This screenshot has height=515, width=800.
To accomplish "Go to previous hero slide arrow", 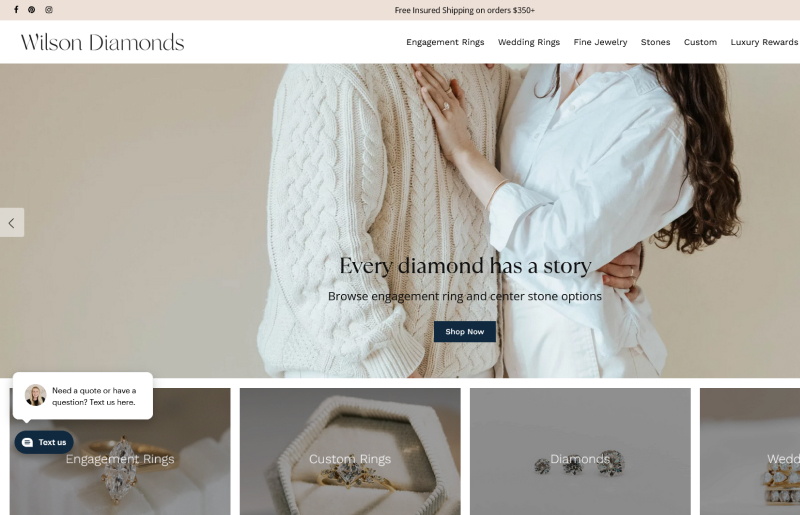I will [12, 223].
